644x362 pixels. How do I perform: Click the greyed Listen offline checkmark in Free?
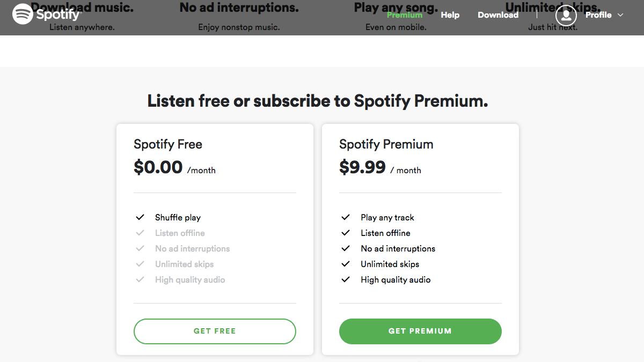pos(140,233)
